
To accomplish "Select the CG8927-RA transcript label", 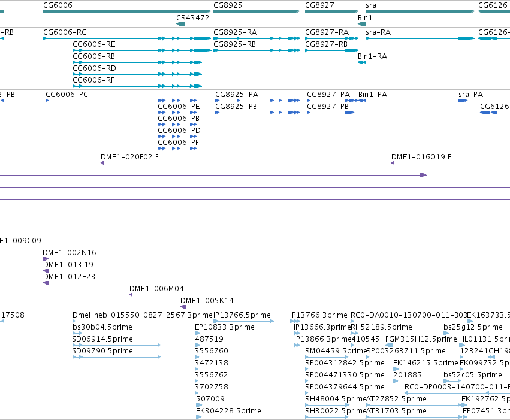I will [x=327, y=32].
